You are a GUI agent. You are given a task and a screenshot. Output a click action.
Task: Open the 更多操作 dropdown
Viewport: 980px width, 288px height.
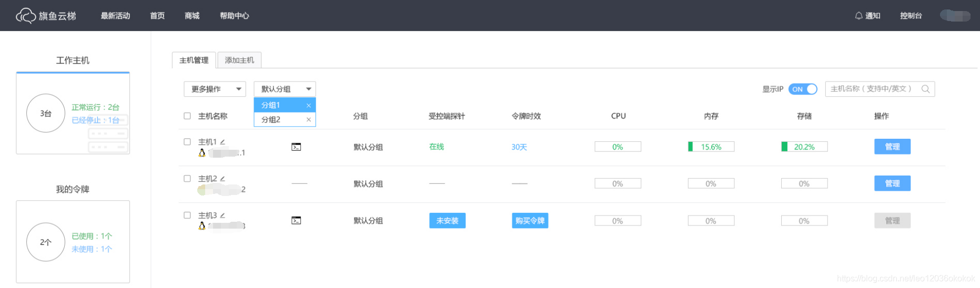[215, 89]
